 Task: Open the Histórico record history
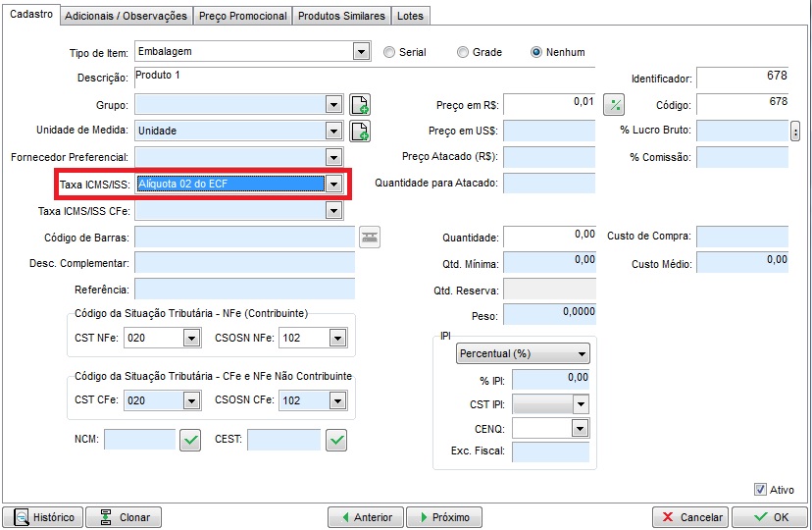[43, 517]
